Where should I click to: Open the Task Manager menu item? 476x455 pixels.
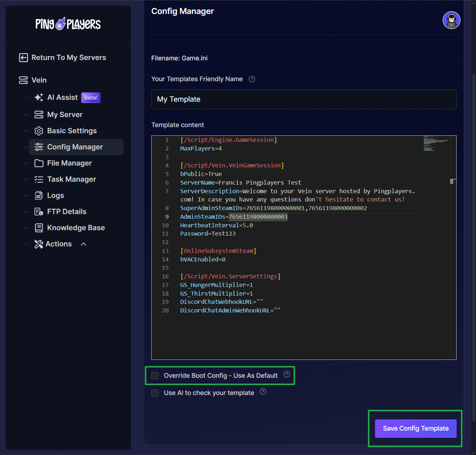[71, 179]
